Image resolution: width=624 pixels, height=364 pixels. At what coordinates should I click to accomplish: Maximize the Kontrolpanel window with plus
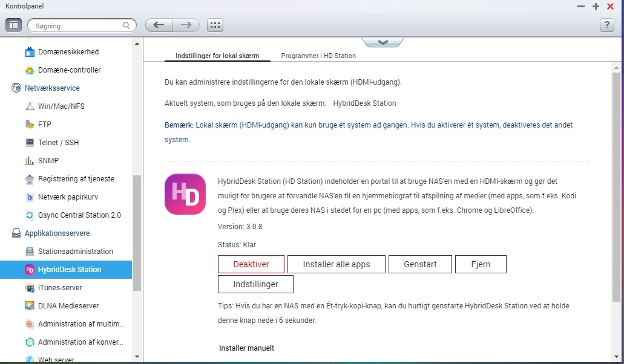(x=596, y=7)
